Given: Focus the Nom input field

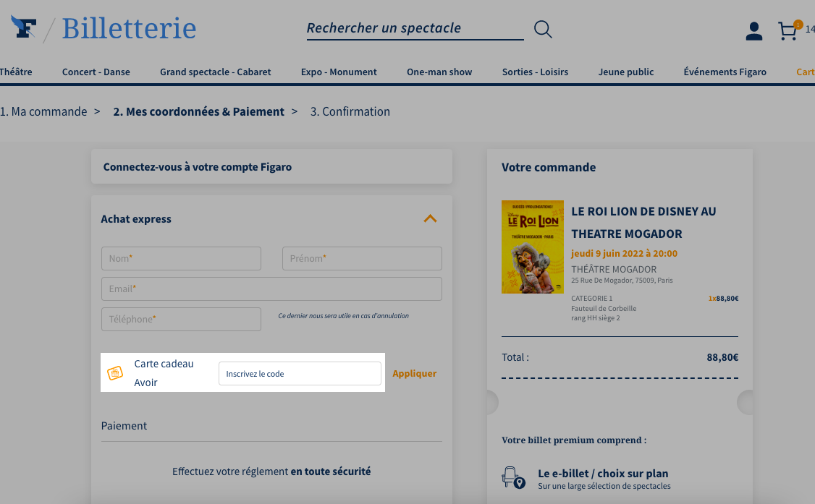Looking at the screenshot, I should (182, 258).
